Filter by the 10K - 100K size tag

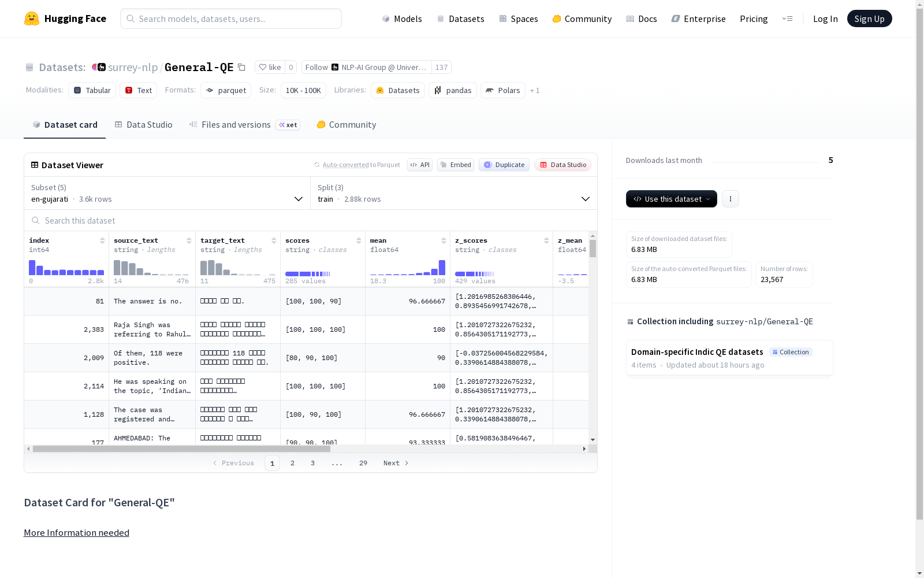tap(303, 90)
